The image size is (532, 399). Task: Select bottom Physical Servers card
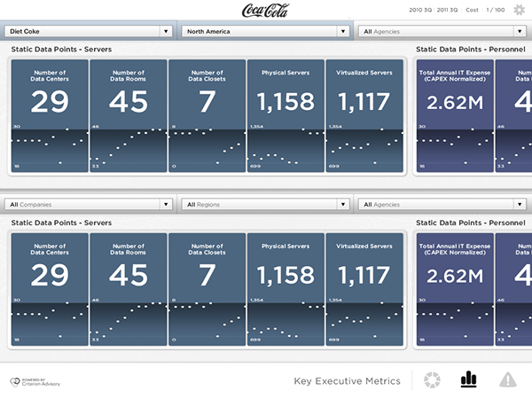pos(286,289)
